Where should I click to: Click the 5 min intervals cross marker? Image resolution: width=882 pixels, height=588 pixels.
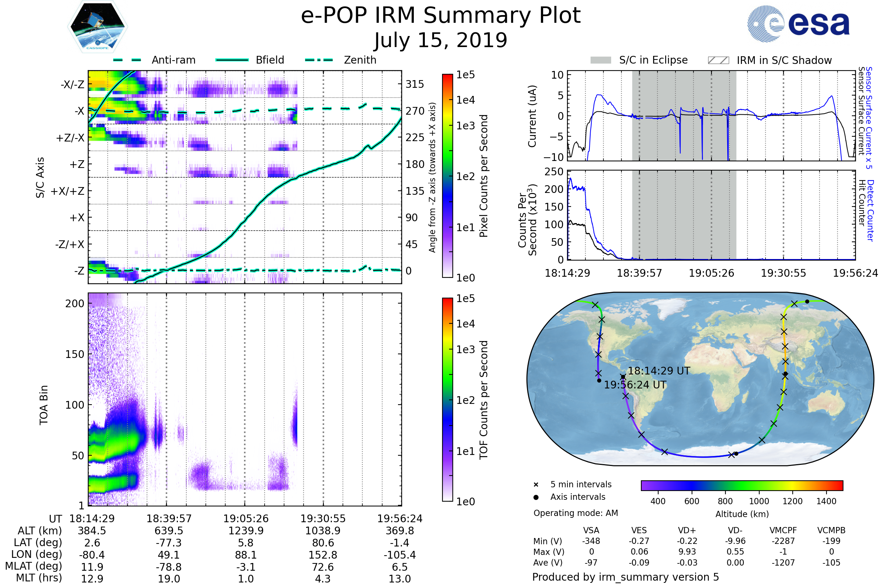(536, 485)
